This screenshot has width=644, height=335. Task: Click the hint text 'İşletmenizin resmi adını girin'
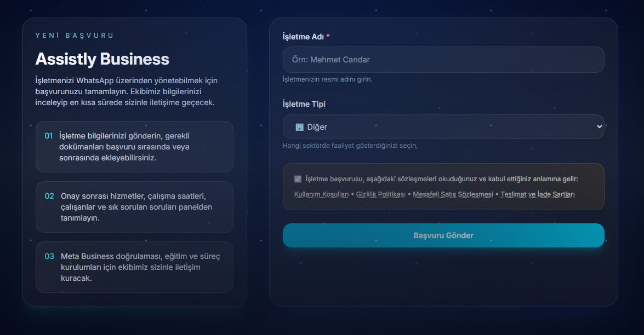[x=327, y=79]
